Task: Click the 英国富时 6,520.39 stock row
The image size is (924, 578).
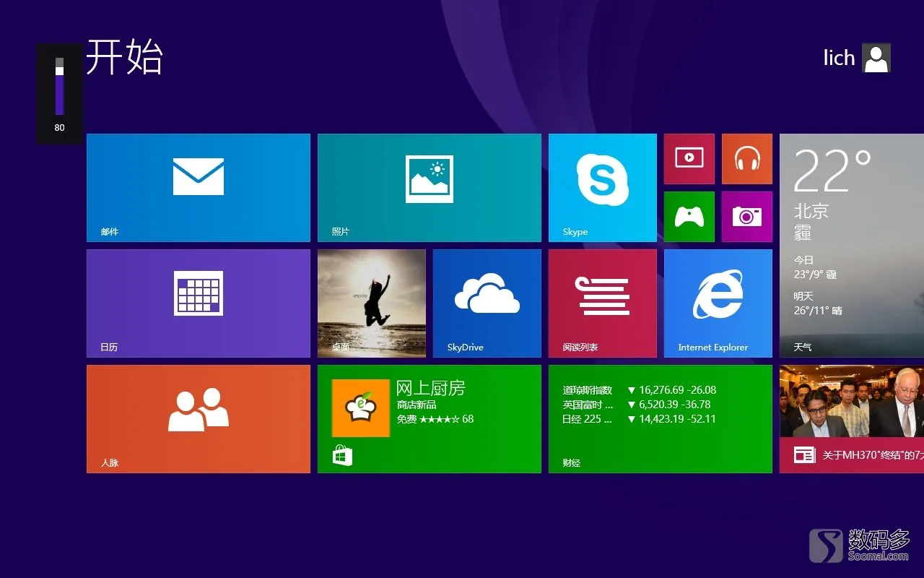Action: (637, 405)
